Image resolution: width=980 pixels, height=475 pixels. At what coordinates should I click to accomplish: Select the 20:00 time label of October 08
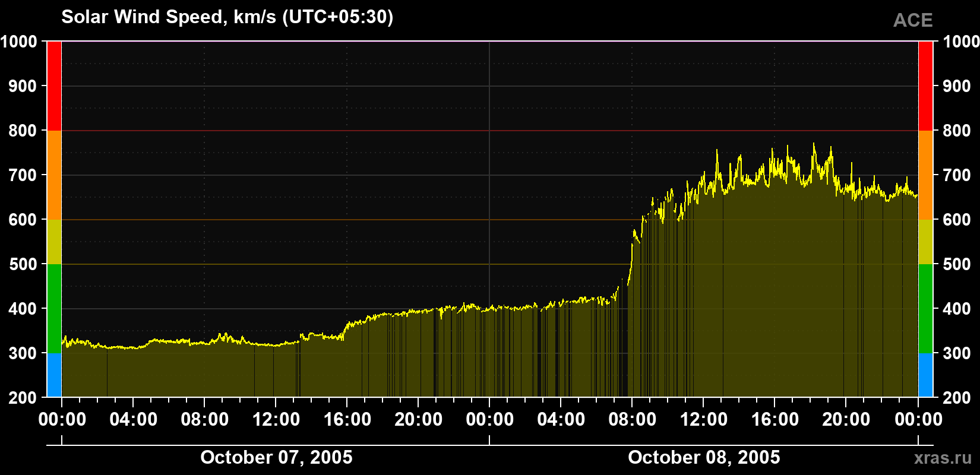click(x=846, y=419)
